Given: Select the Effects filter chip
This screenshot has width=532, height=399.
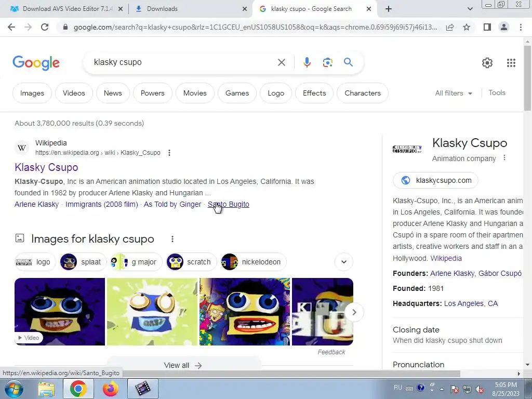Looking at the screenshot, I should tap(314, 93).
